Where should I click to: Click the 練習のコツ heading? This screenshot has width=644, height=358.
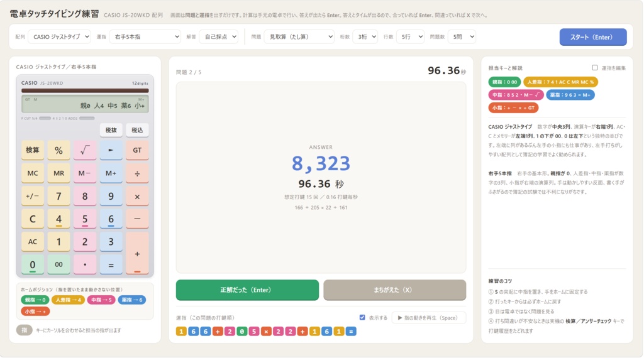(500, 281)
